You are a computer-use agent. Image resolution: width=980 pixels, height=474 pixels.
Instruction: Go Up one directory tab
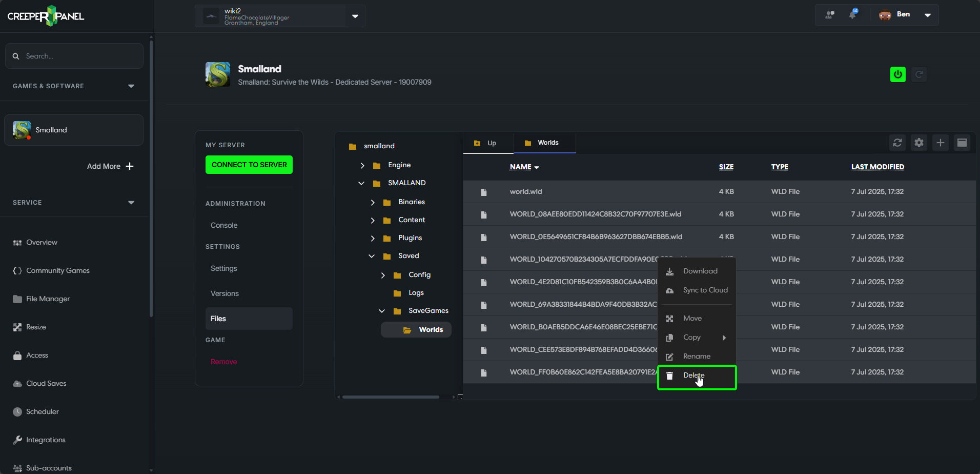488,143
